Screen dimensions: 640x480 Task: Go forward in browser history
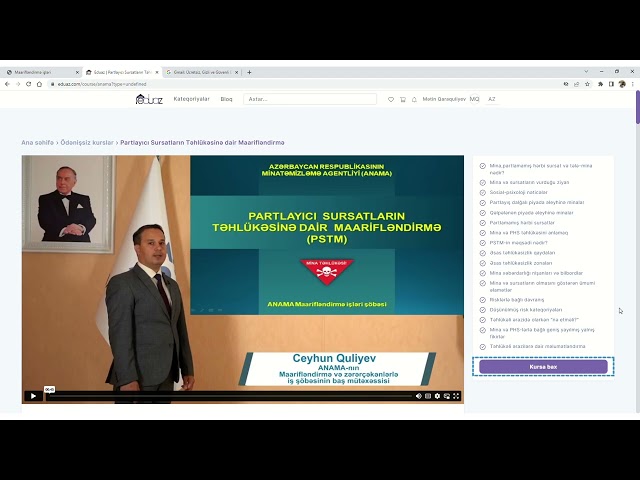click(x=18, y=84)
